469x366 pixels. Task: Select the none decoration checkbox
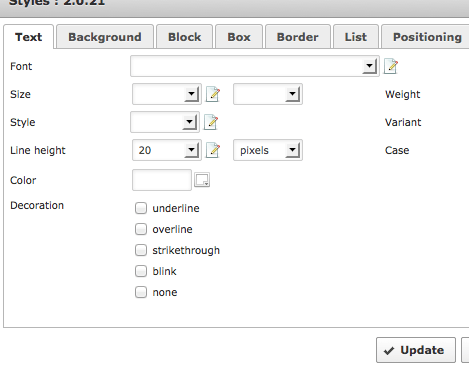point(141,292)
